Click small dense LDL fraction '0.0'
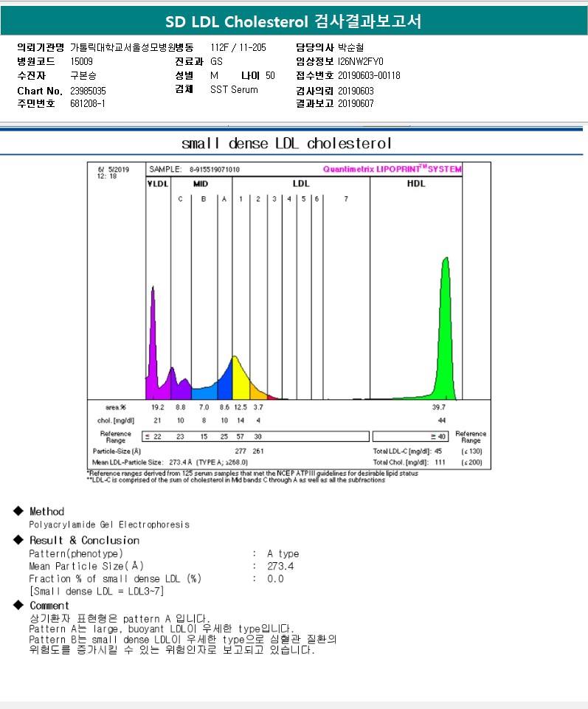This screenshot has height=709, width=588. pyautogui.click(x=275, y=578)
